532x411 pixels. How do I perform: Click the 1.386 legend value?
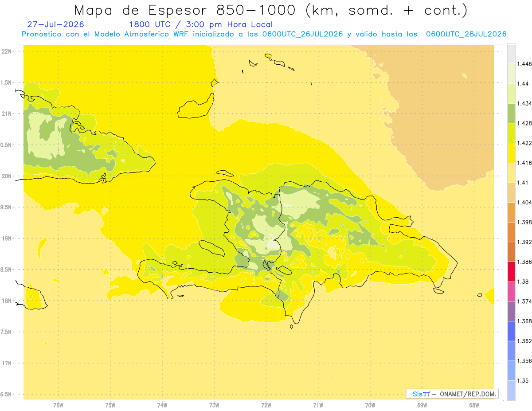click(x=525, y=262)
